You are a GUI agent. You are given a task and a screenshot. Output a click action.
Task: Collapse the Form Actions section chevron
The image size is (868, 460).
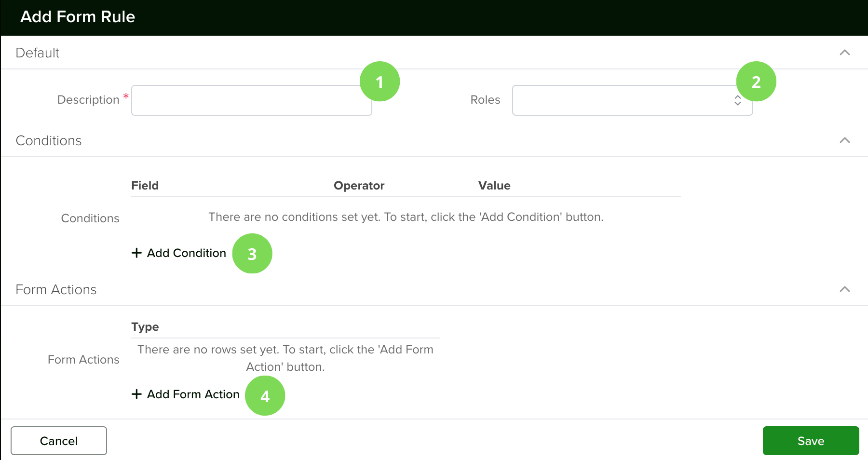click(844, 289)
